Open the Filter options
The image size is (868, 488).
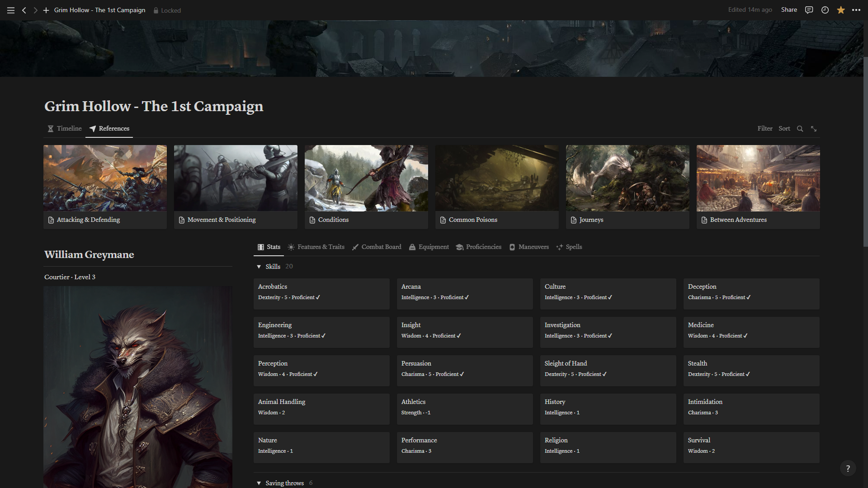click(x=765, y=129)
